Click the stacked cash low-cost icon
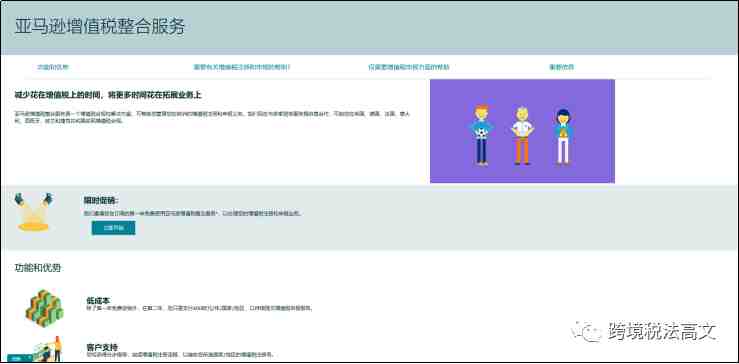Image resolution: width=739 pixels, height=364 pixels. pyautogui.click(x=44, y=308)
